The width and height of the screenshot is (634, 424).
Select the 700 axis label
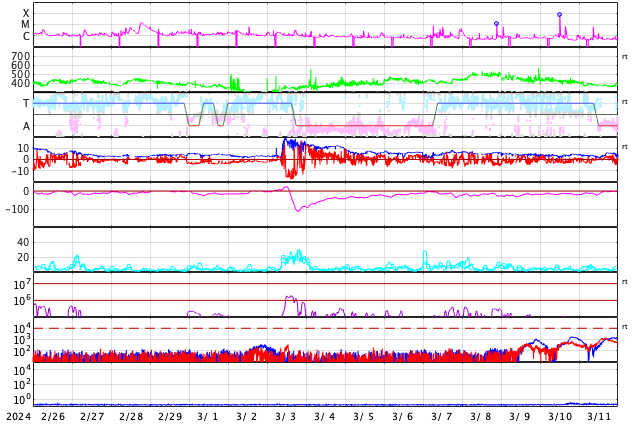click(21, 56)
